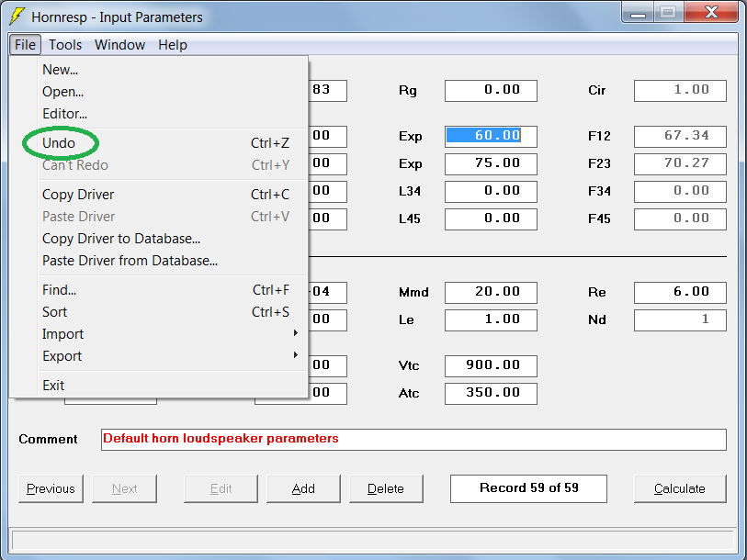The width and height of the screenshot is (747, 560).
Task: Minimize the Hornresp window
Action: tap(638, 12)
